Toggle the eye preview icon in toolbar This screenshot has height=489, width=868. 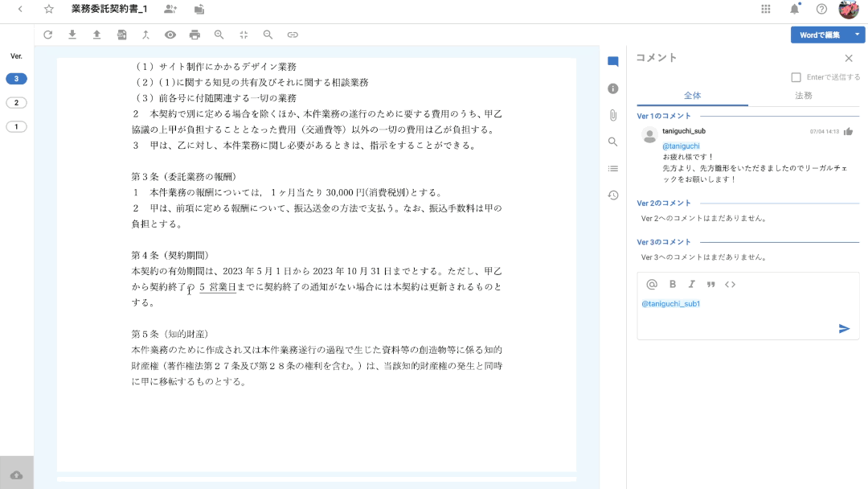(170, 35)
